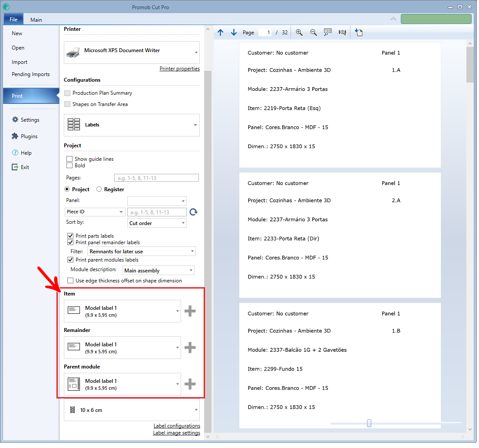Open the Sort by Cut order dropdown

pyautogui.click(x=157, y=223)
